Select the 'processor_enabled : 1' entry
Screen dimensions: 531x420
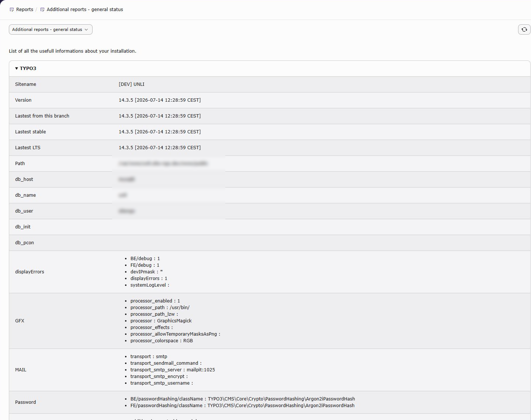tap(155, 301)
